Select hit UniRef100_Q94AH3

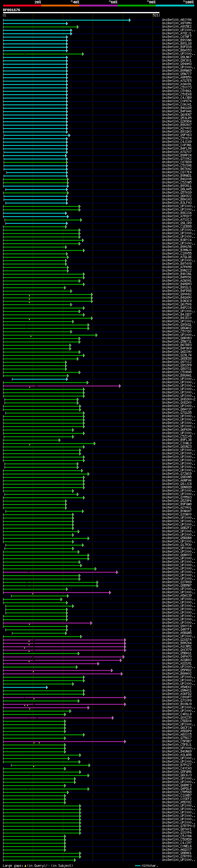pos(176,64)
